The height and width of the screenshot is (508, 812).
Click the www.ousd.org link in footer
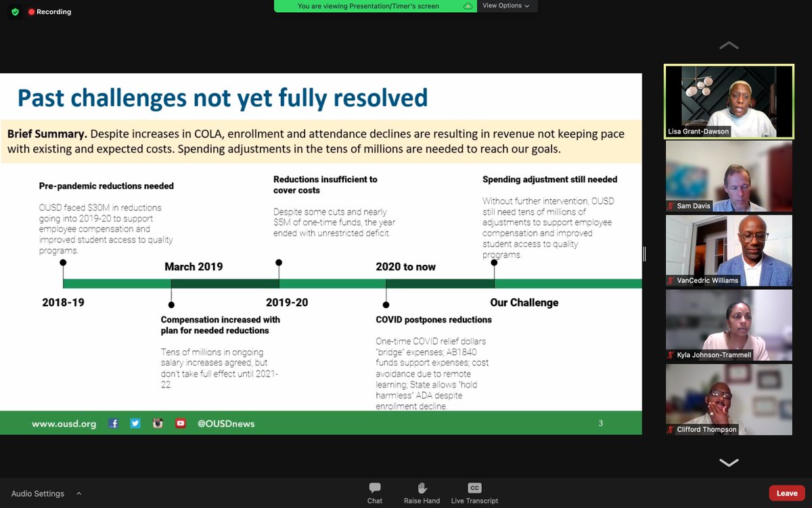(x=64, y=424)
